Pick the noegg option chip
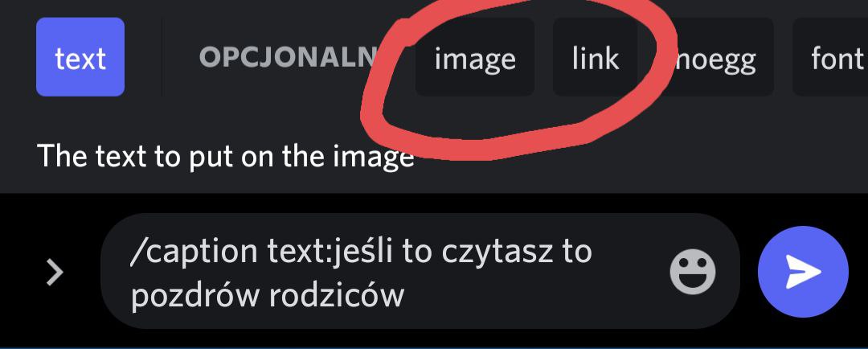Screen dimensions: 868x349 (x=714, y=57)
